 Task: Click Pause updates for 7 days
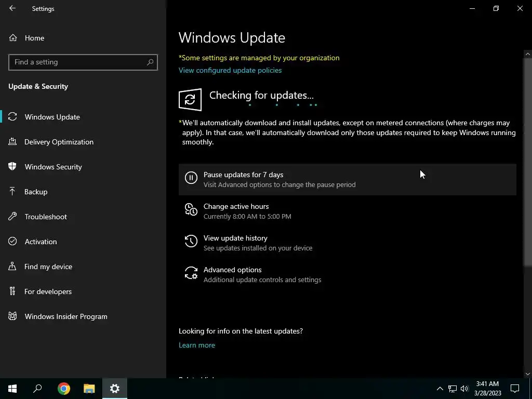coord(348,179)
